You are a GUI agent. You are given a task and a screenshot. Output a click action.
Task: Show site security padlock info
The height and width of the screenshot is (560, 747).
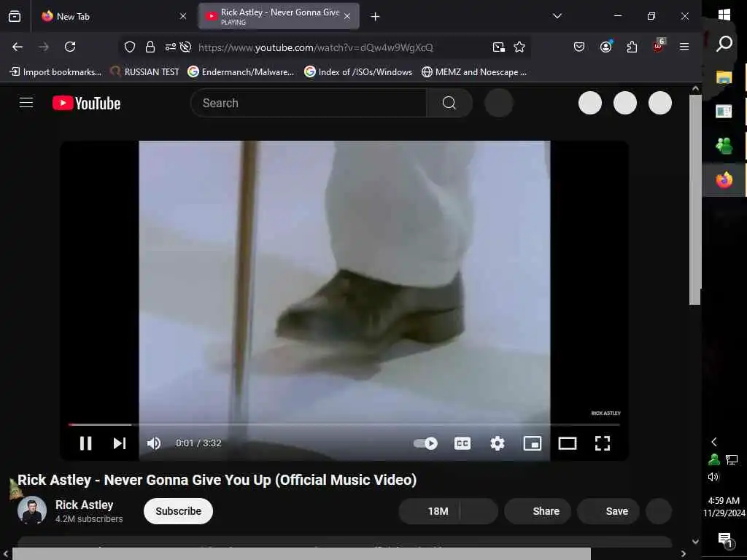coord(150,47)
